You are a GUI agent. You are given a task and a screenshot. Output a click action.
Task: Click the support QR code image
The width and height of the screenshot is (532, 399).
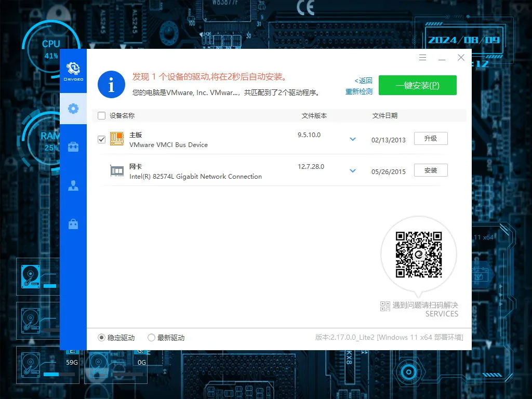[419, 254]
